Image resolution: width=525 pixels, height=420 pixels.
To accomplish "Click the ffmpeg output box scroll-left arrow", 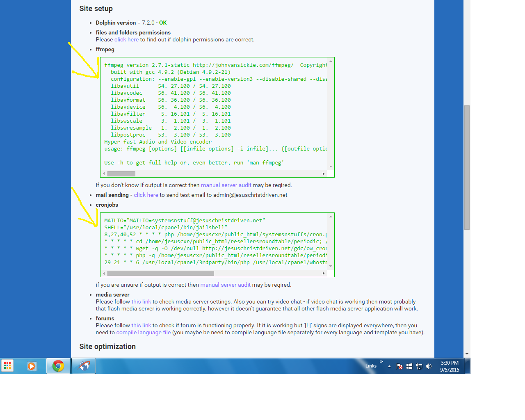I will pyautogui.click(x=104, y=174).
